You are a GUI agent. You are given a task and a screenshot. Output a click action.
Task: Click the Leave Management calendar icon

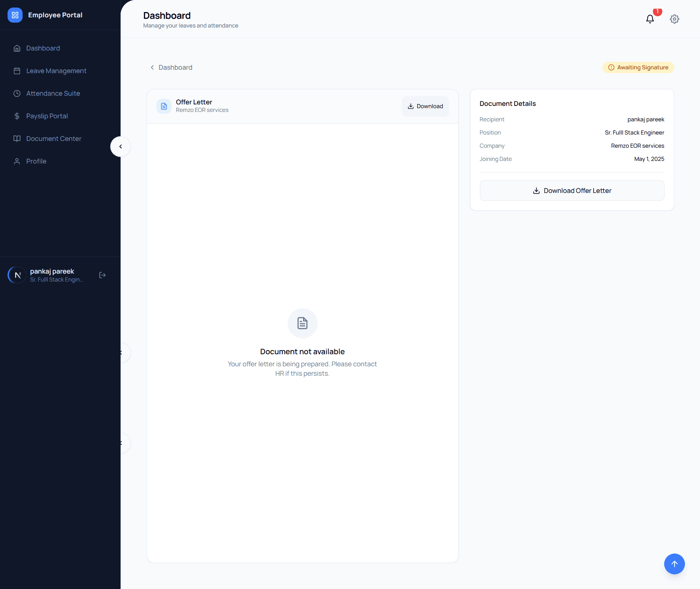click(x=17, y=71)
